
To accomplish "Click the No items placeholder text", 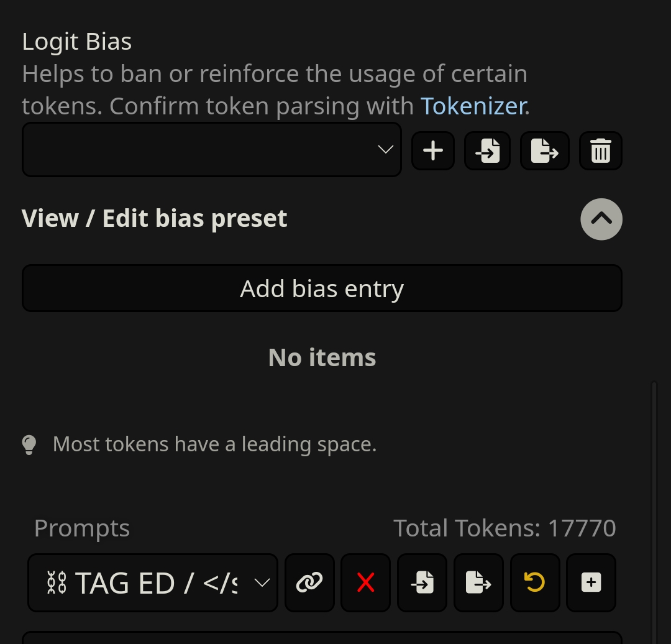I will pyautogui.click(x=322, y=357).
